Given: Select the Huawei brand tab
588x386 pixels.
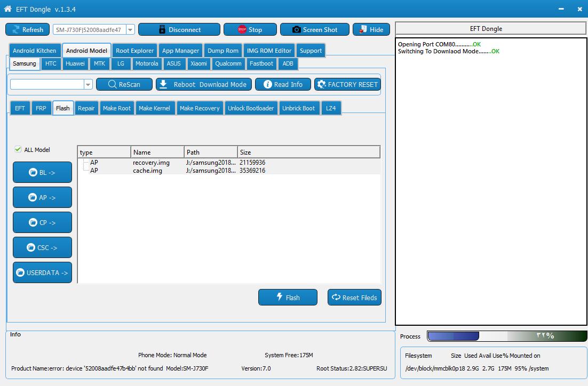Looking at the screenshot, I should (75, 63).
